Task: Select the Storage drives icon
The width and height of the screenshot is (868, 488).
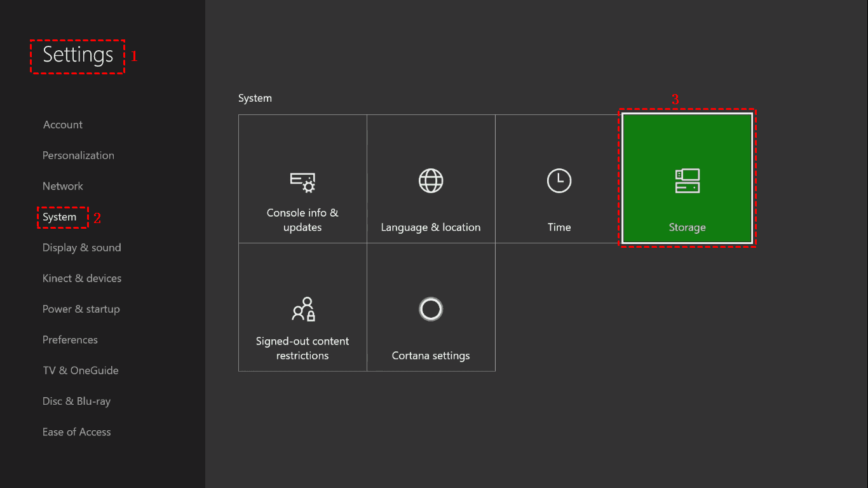Action: point(687,180)
